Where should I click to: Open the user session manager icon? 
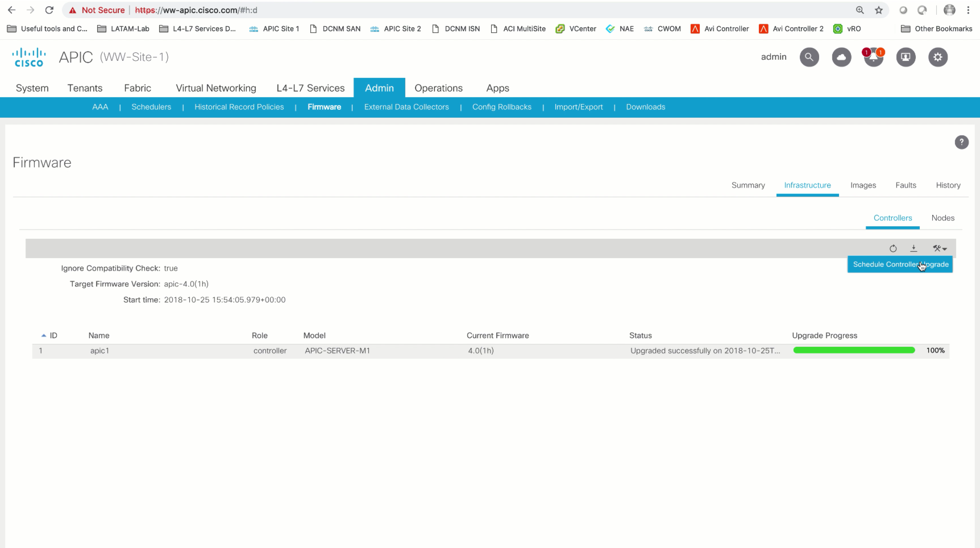[906, 57]
